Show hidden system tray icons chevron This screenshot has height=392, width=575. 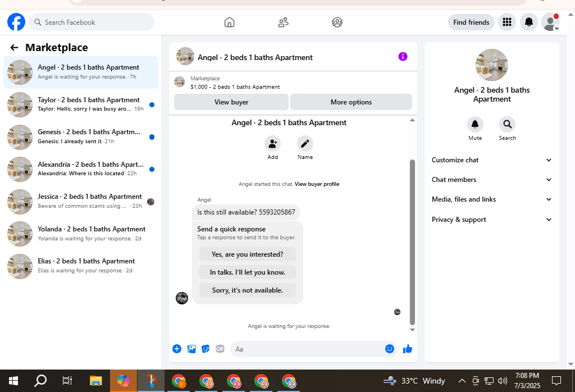click(462, 381)
